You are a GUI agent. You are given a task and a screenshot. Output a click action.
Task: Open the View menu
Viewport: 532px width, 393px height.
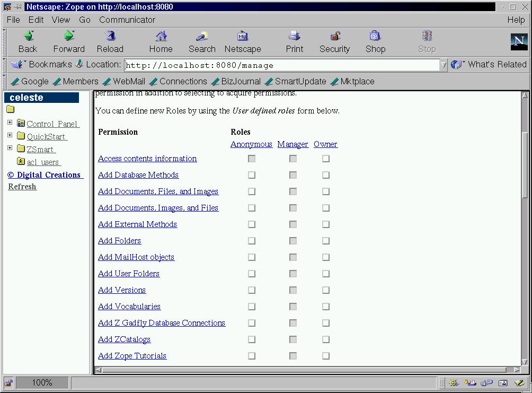point(61,20)
